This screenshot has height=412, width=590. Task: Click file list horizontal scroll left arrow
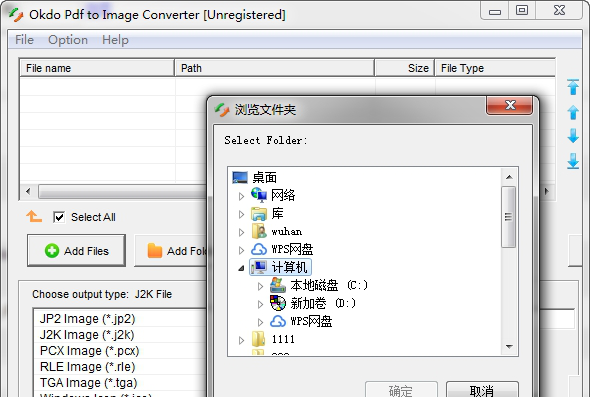coord(28,191)
